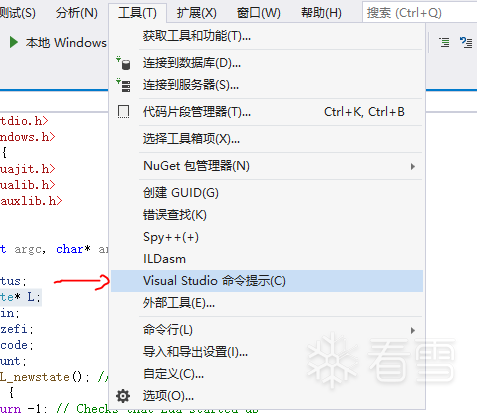Open the 分析(N) menu
This screenshot has width=477, height=413.
click(77, 13)
